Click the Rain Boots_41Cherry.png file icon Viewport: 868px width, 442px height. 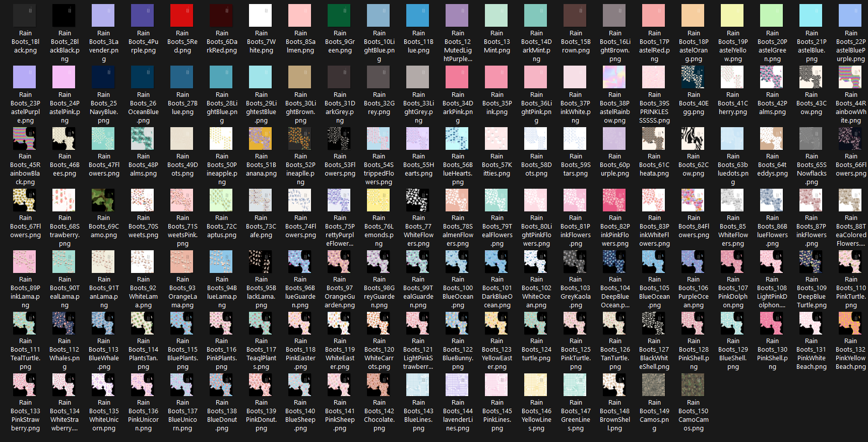[x=732, y=77]
